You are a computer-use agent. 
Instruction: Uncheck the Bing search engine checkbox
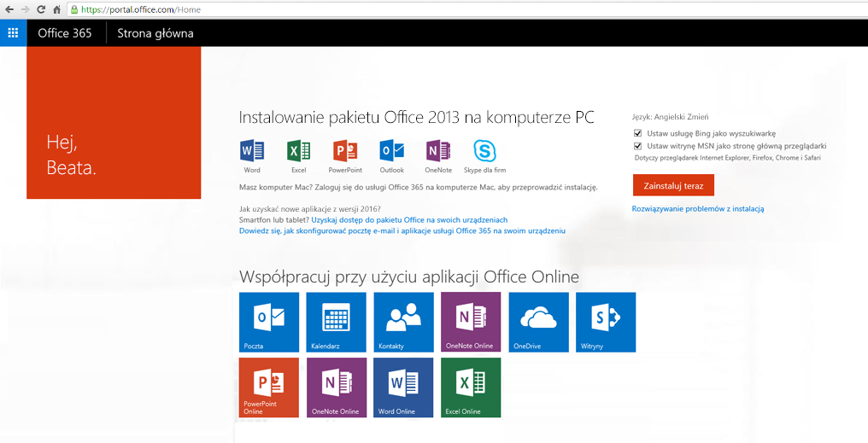637,133
